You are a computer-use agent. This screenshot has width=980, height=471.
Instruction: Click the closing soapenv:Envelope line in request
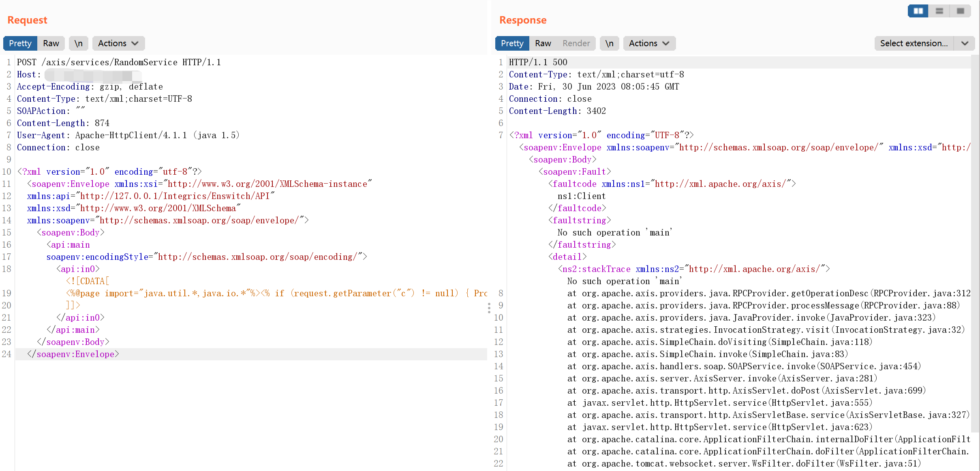coord(73,354)
